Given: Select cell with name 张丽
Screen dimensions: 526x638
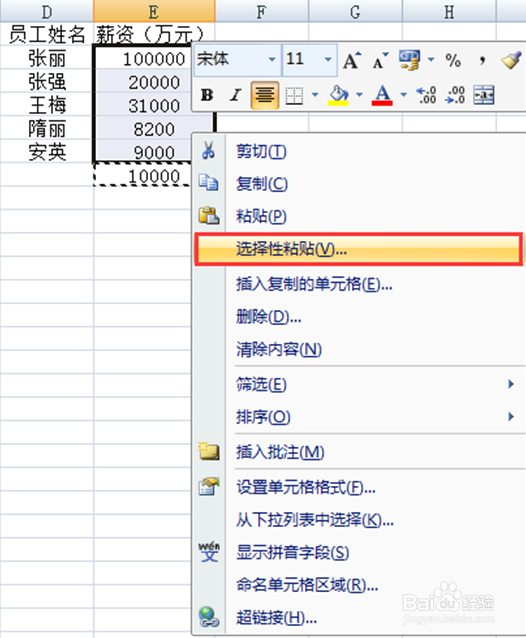Looking at the screenshot, I should tap(47, 58).
